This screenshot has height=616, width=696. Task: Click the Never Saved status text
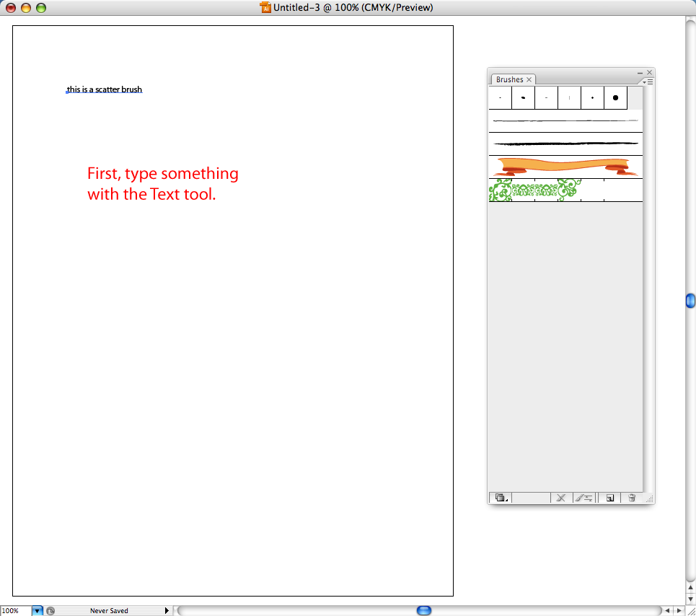109,611
